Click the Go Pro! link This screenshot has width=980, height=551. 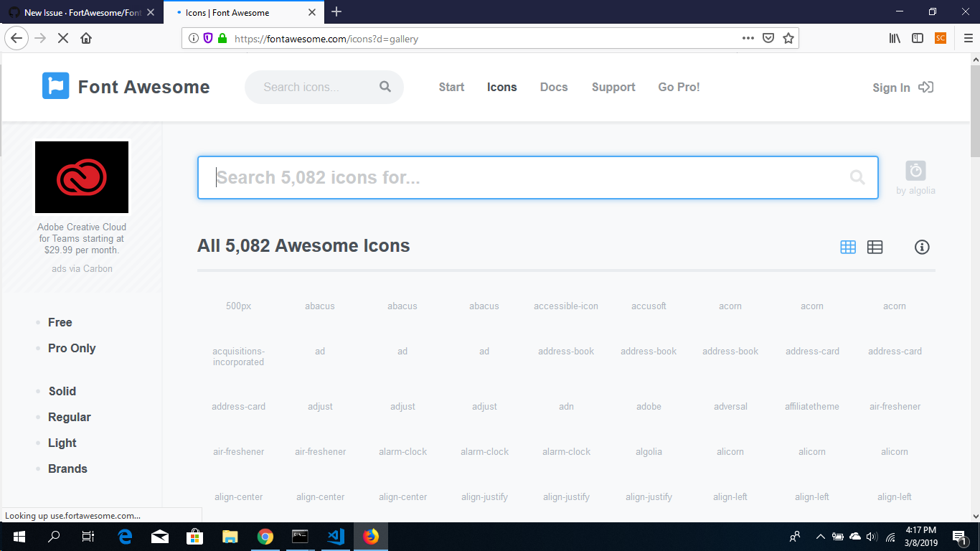679,86
